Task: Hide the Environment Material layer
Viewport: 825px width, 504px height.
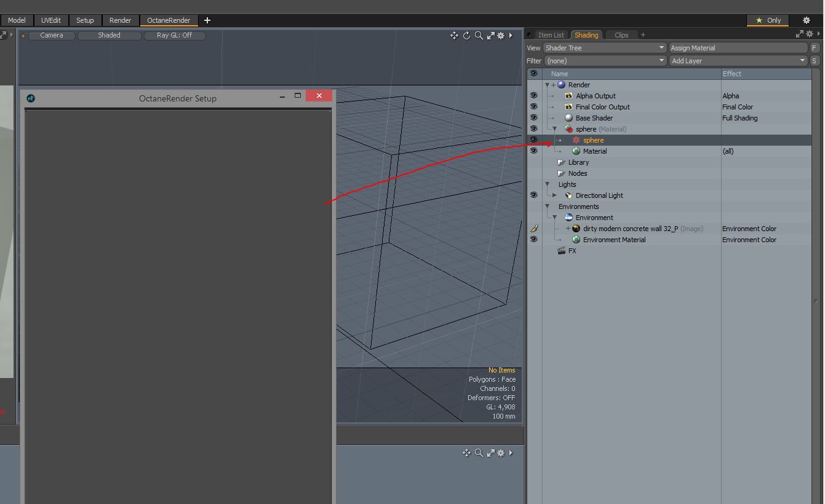Action: [534, 240]
